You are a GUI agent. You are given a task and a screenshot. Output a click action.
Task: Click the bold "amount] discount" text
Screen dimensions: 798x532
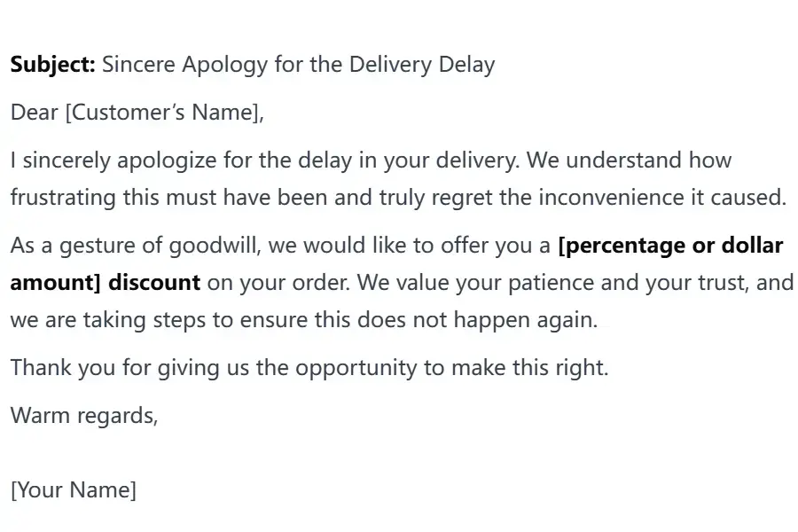coord(106,283)
